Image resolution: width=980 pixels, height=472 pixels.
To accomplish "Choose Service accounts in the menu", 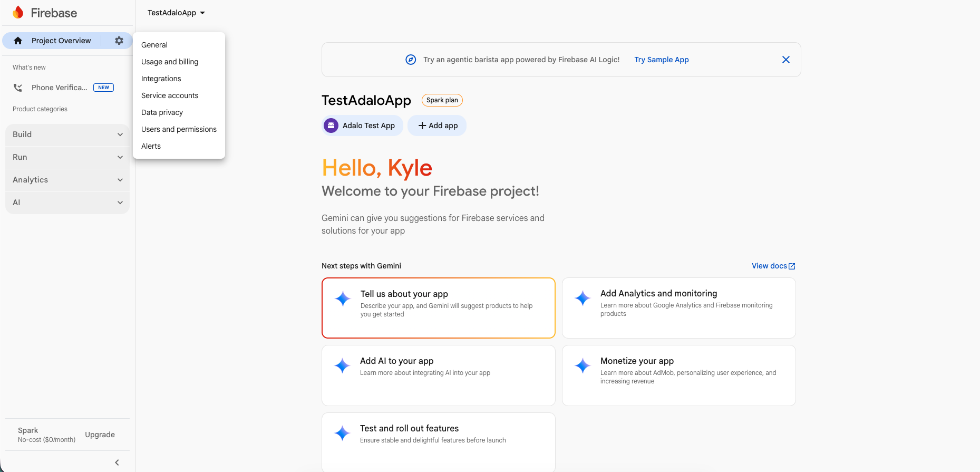I will pos(170,95).
